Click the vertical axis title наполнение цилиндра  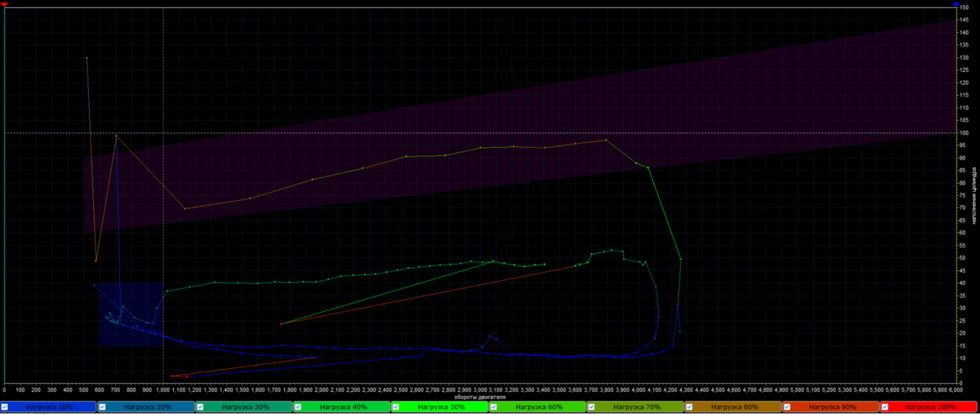point(973,194)
